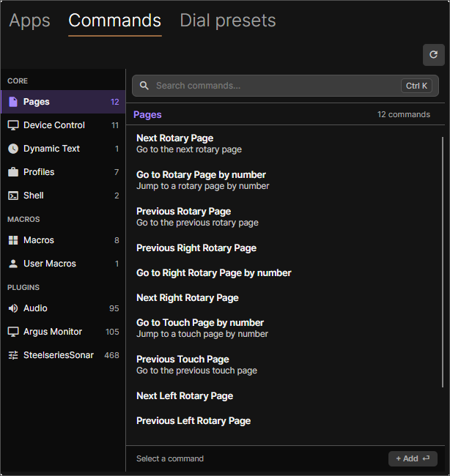Image resolution: width=450 pixels, height=476 pixels.
Task: Switch to the Apps tab
Action: [29, 21]
